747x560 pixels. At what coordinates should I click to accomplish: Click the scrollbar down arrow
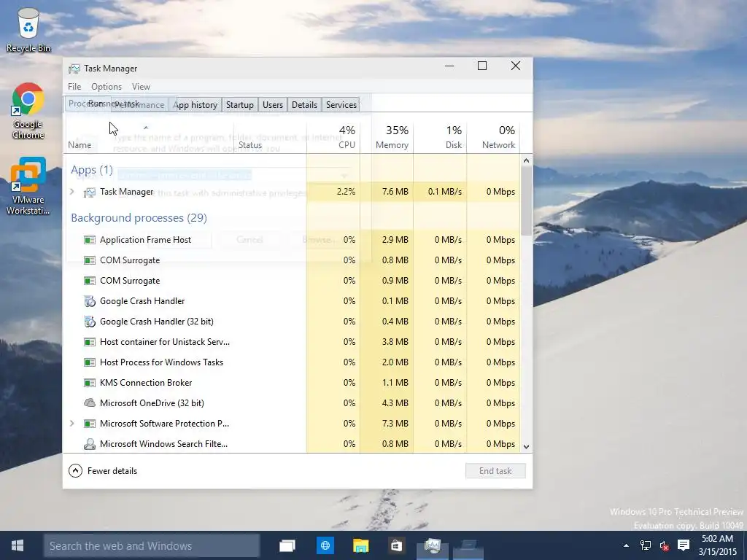pos(526,447)
